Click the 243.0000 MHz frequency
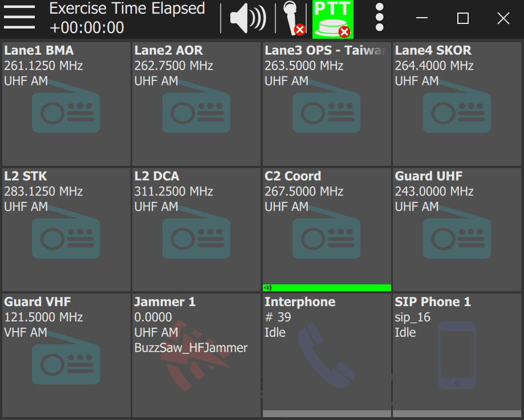The width and height of the screenshot is (524, 420). click(x=434, y=191)
